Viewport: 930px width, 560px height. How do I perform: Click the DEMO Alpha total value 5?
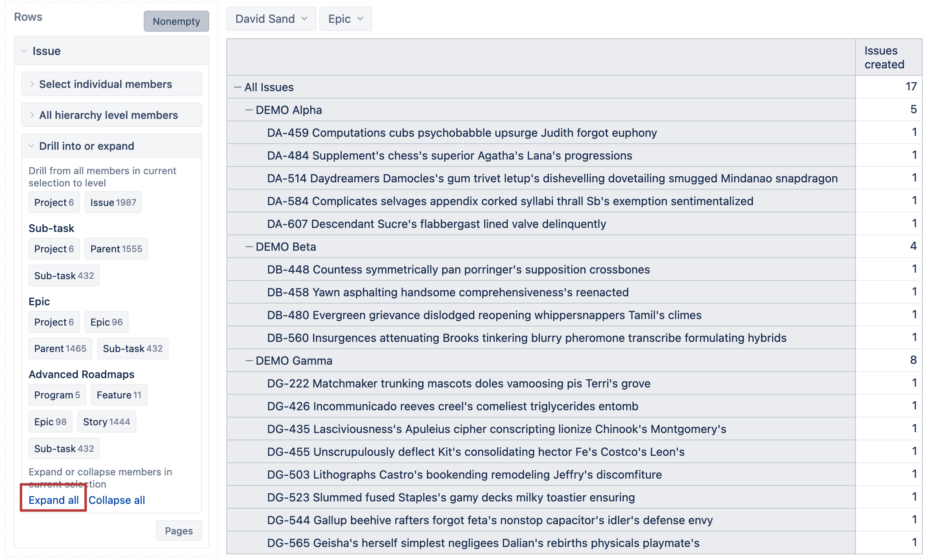(914, 109)
